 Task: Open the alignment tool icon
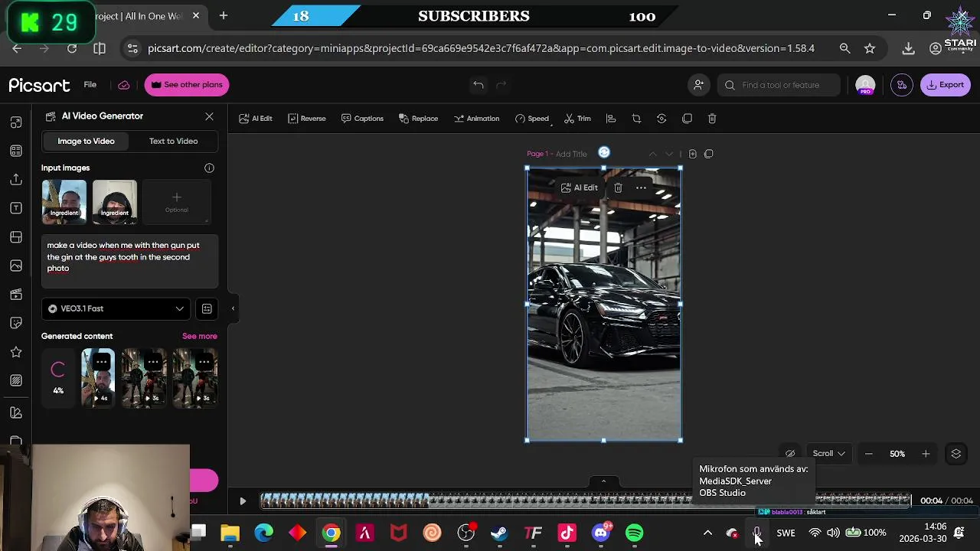click(x=611, y=119)
